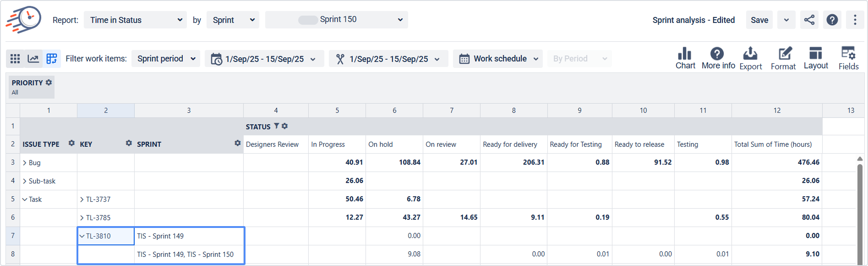868x266 pixels.
Task: Expand the Sub-task issue type row
Action: coord(25,181)
